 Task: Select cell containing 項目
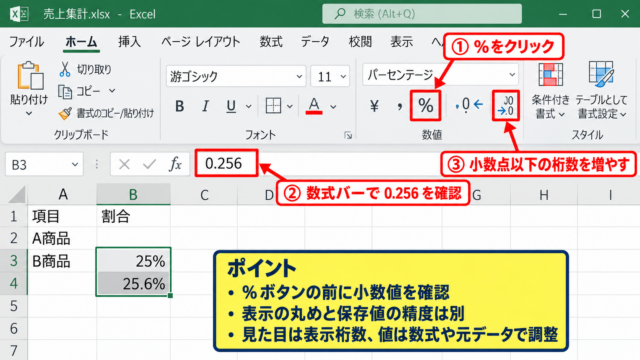[62, 216]
